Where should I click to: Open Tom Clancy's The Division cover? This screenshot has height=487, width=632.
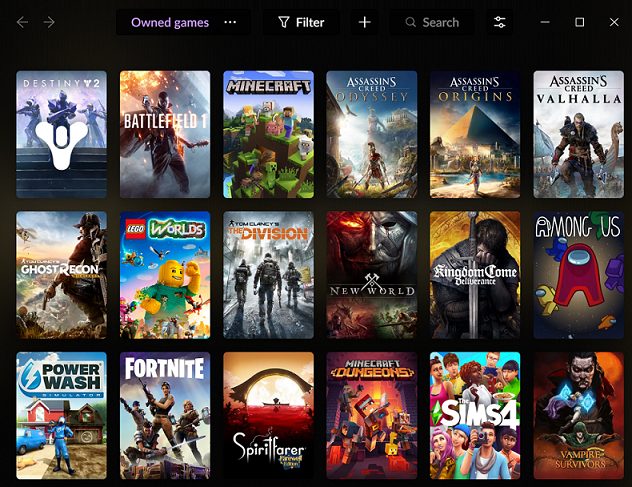(x=268, y=275)
